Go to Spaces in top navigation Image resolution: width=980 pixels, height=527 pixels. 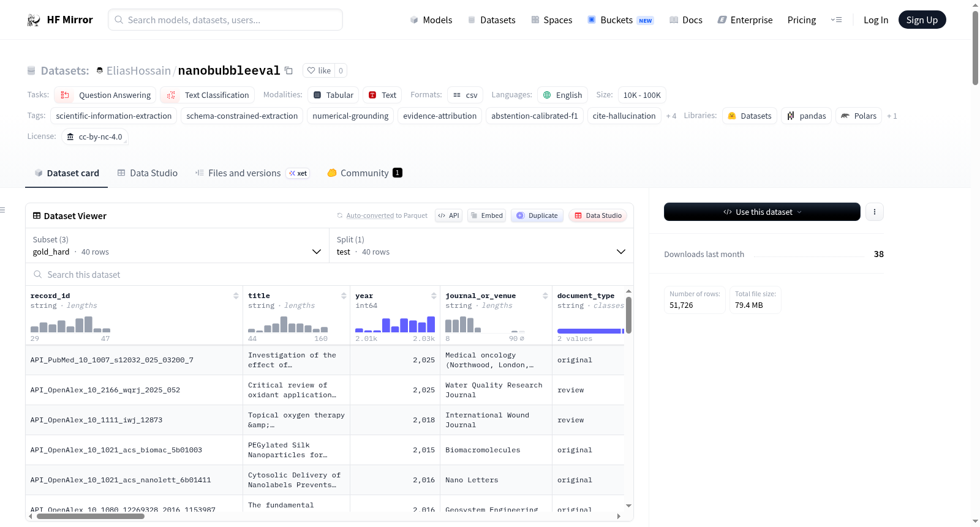point(552,20)
